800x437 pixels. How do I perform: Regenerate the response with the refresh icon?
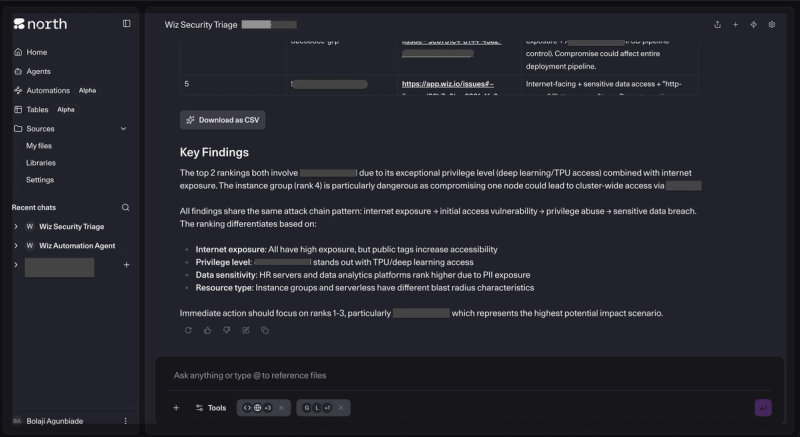point(188,330)
